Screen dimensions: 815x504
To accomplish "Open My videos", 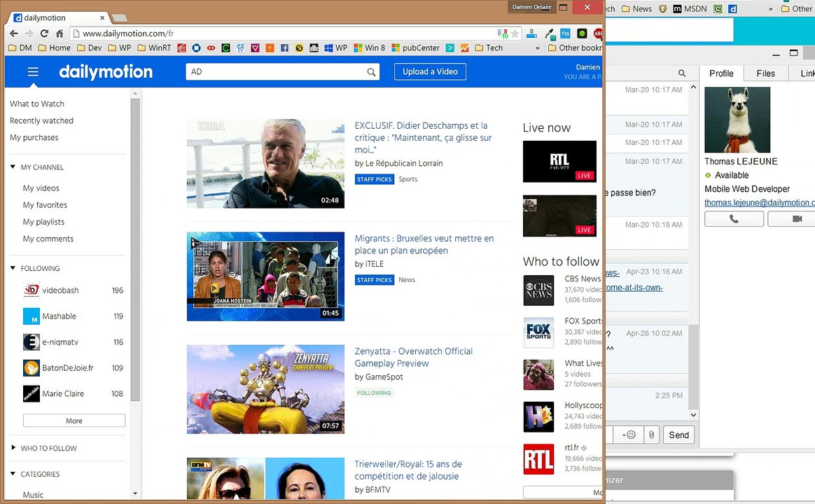I will tap(41, 188).
